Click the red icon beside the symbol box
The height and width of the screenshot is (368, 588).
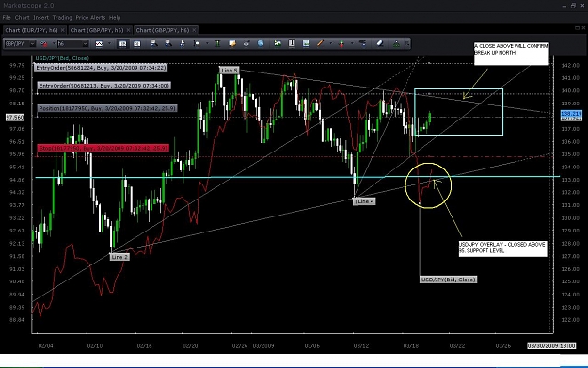[x=44, y=44]
